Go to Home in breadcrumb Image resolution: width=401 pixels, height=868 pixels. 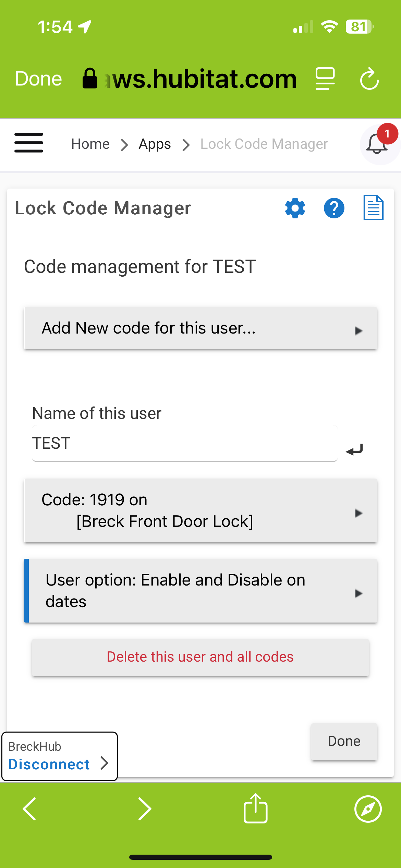(x=90, y=144)
